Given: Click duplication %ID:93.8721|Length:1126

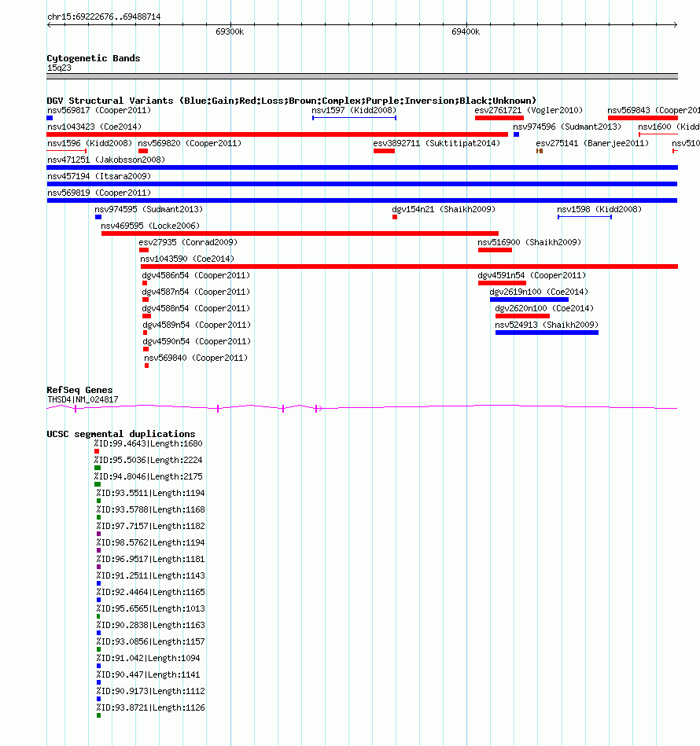Looking at the screenshot, I should (150, 707).
